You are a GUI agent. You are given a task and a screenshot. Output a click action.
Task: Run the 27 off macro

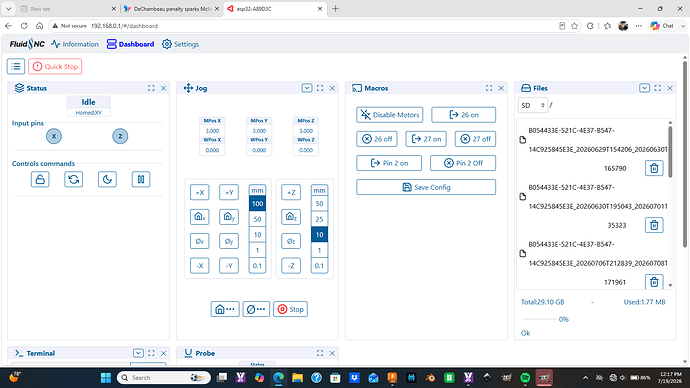pos(475,139)
